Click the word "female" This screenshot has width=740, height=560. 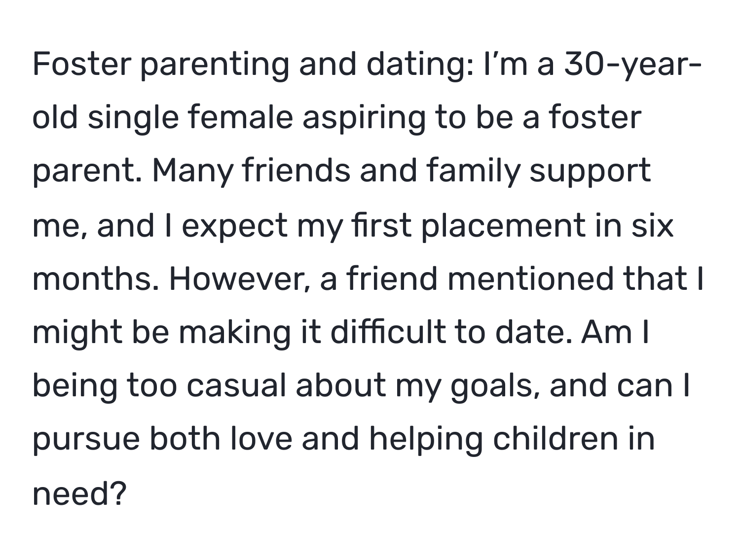point(238,118)
